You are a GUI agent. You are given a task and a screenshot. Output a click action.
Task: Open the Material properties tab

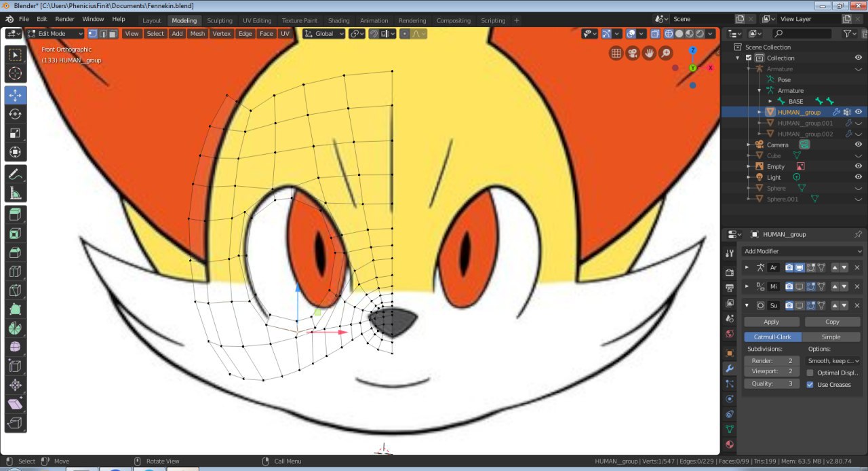(730, 445)
